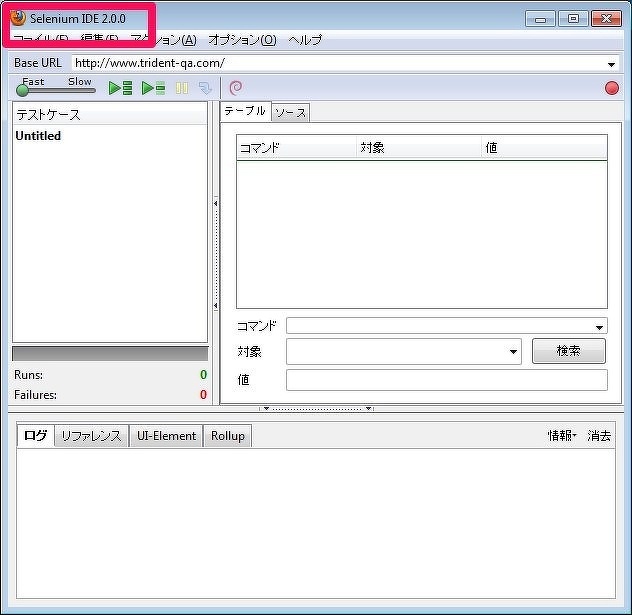Screen dimensions: 632x615
Task: Click the 検索 button
Action: 568,351
